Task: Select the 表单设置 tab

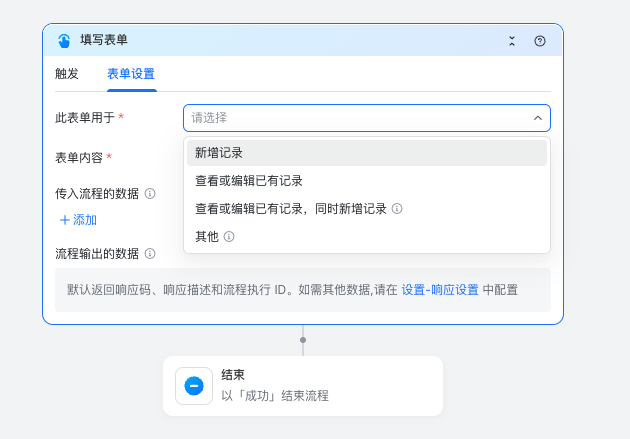Action: [131, 74]
